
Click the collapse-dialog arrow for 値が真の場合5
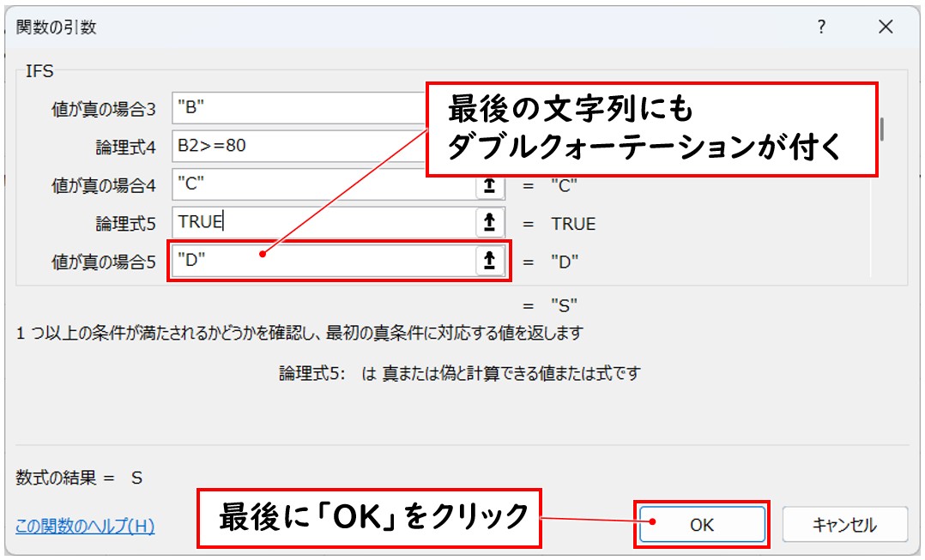click(489, 261)
